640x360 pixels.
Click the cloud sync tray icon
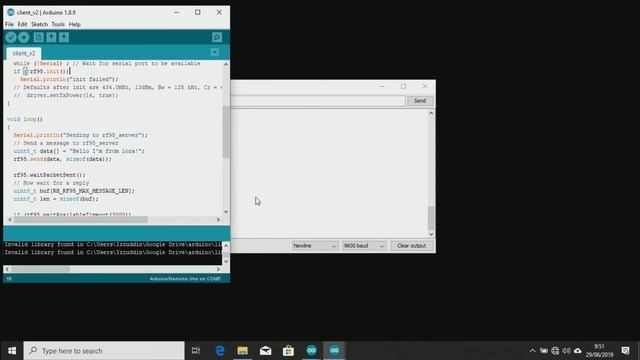578,351
